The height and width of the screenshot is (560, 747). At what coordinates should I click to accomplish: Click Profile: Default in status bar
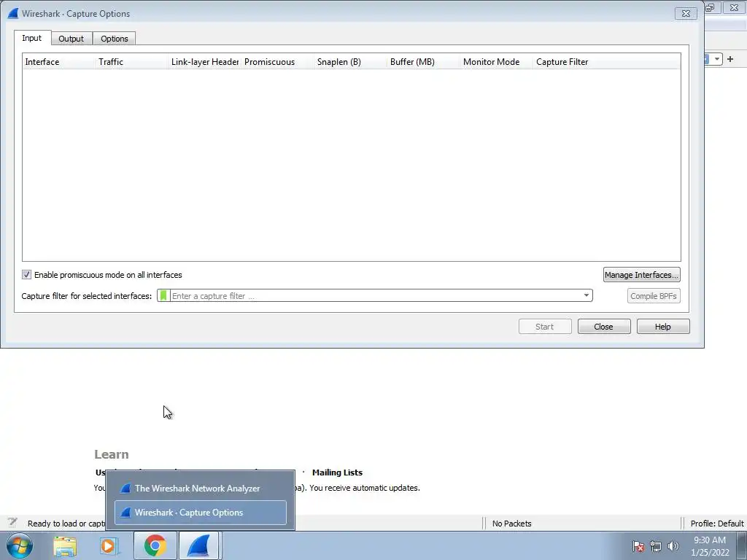click(717, 524)
